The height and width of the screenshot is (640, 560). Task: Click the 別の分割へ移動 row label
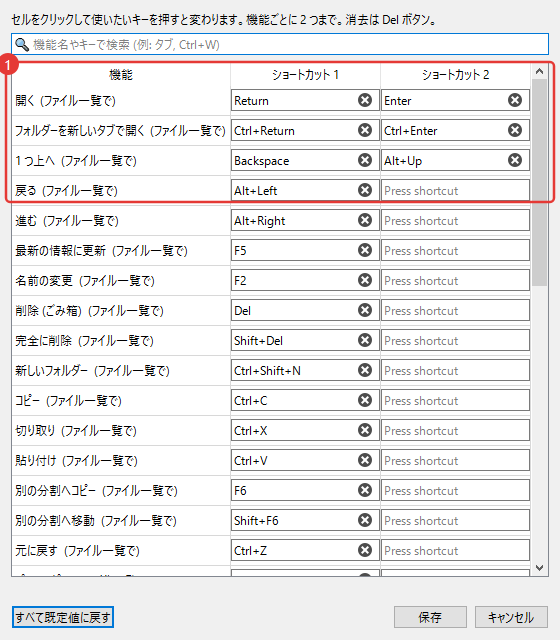pyautogui.click(x=96, y=521)
